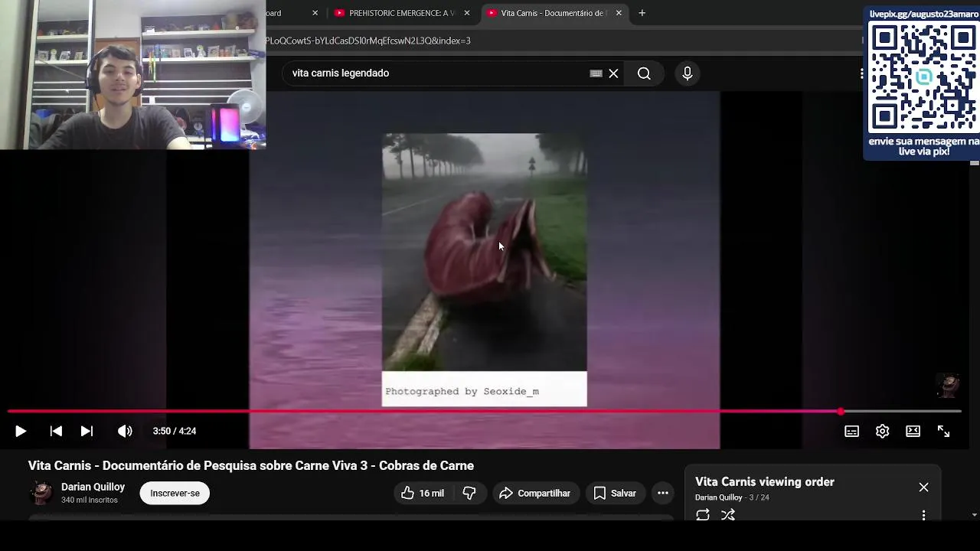
Task: Clear the search box text
Action: point(613,73)
